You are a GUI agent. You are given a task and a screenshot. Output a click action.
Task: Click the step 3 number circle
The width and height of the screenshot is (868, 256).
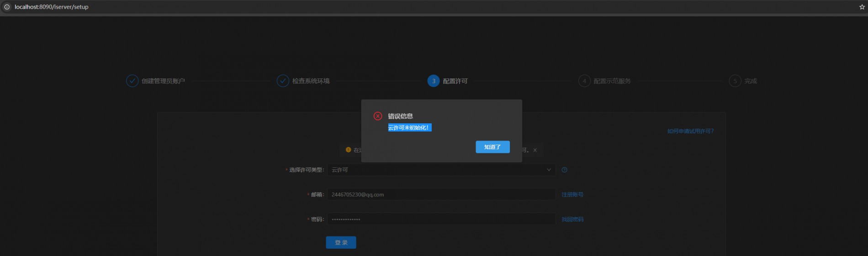434,81
